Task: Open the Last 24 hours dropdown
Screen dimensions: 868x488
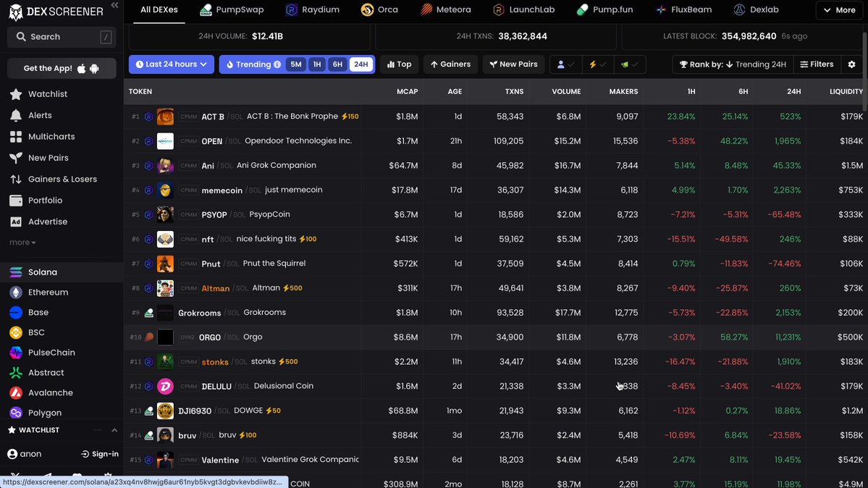Action: [172, 64]
